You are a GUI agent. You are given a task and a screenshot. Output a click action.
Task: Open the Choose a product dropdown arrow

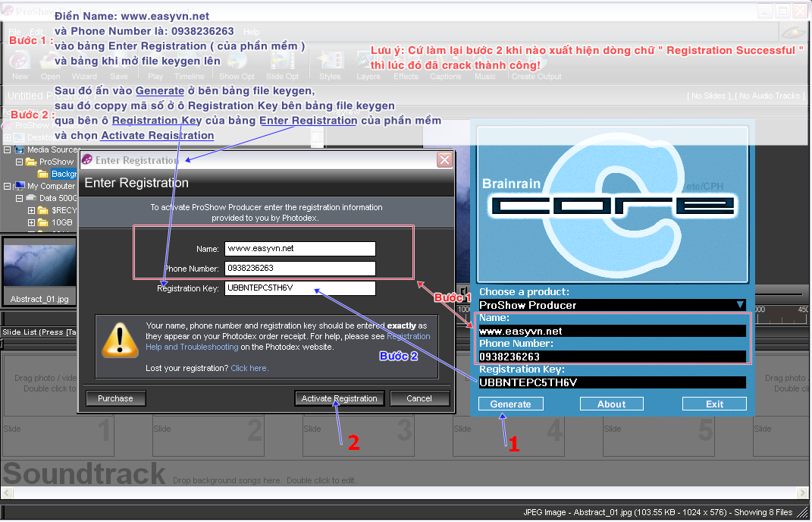[740, 305]
